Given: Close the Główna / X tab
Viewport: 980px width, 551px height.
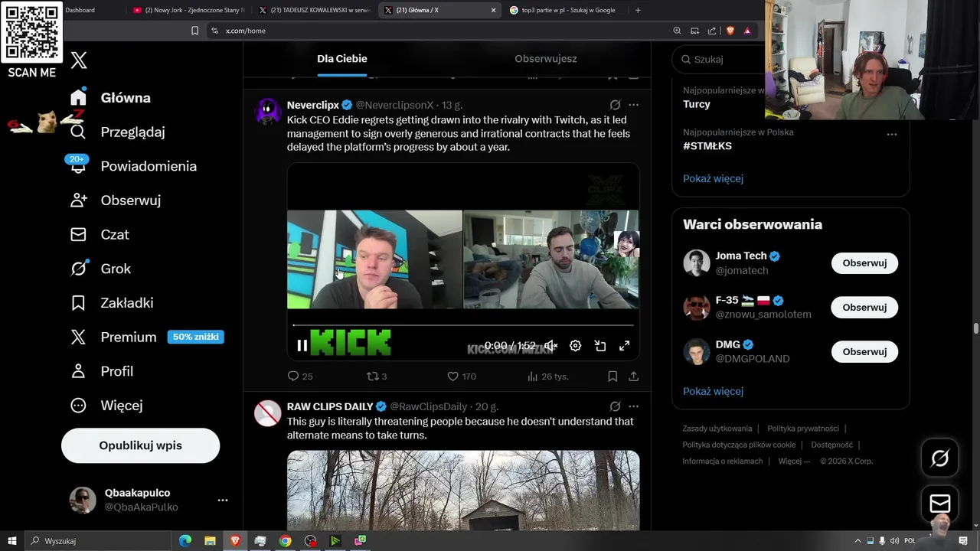Looking at the screenshot, I should pyautogui.click(x=493, y=10).
